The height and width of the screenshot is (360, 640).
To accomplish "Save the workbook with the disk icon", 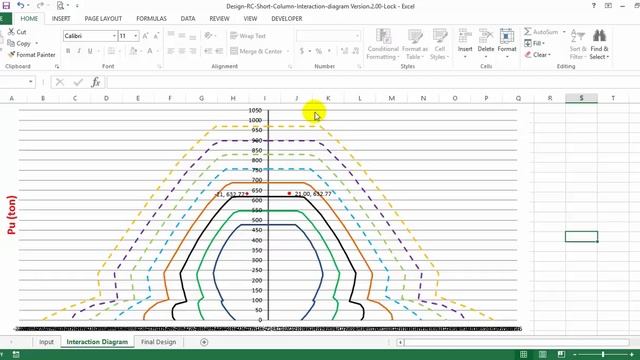I will pyautogui.click(x=6, y=5).
